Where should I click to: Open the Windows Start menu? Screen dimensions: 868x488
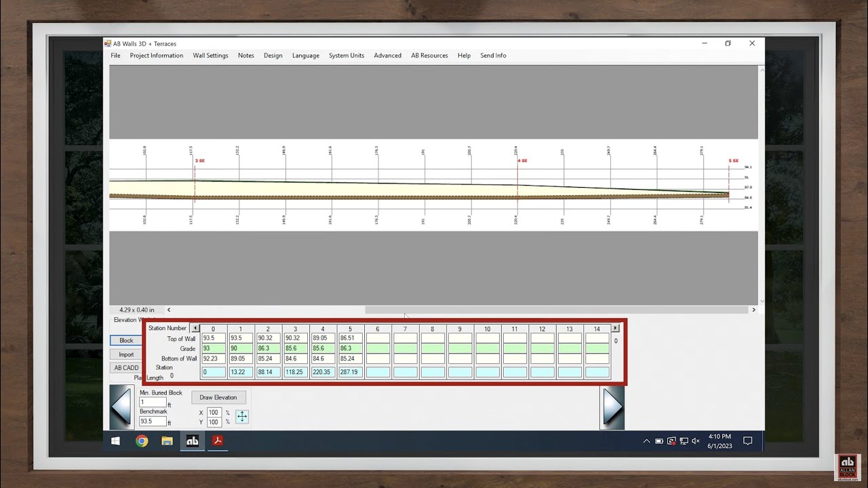click(x=115, y=441)
